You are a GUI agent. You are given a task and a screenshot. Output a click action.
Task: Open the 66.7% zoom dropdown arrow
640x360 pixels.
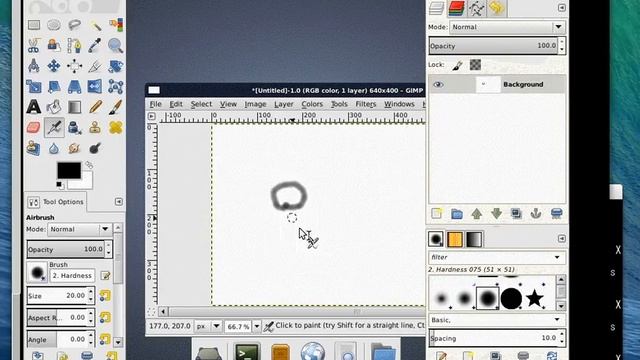[257, 326]
